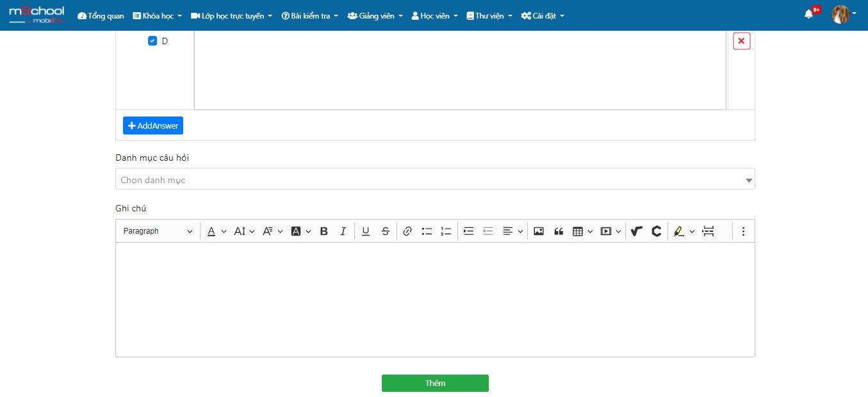Open the user avatar menu
The width and height of the screenshot is (868, 397).
click(844, 14)
